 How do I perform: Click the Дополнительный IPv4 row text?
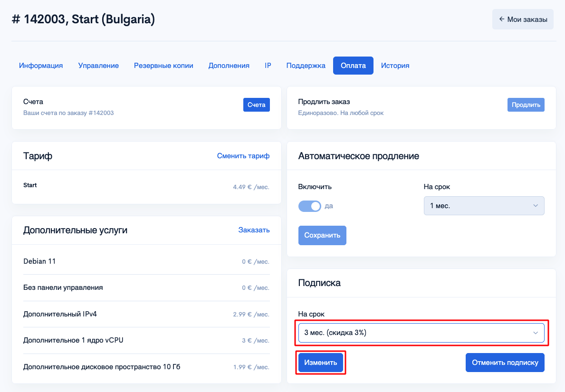point(60,314)
